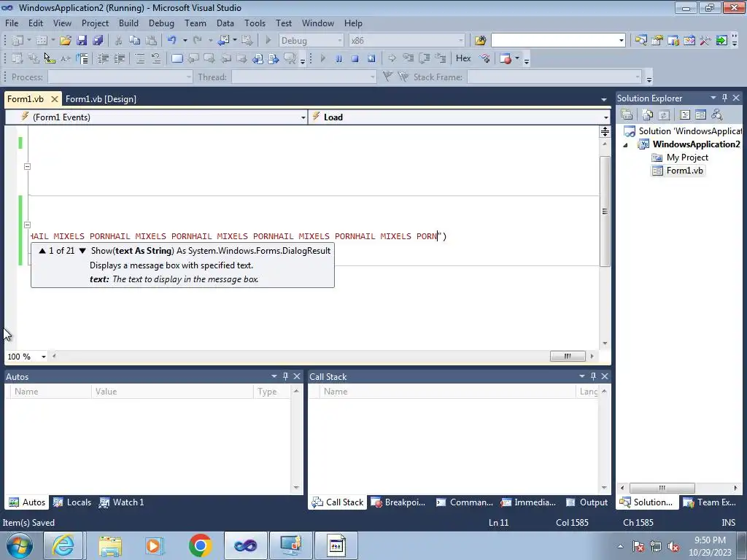This screenshot has height=560, width=747.
Task: Select Form1.vb in Solution Explorer
Action: pyautogui.click(x=684, y=171)
